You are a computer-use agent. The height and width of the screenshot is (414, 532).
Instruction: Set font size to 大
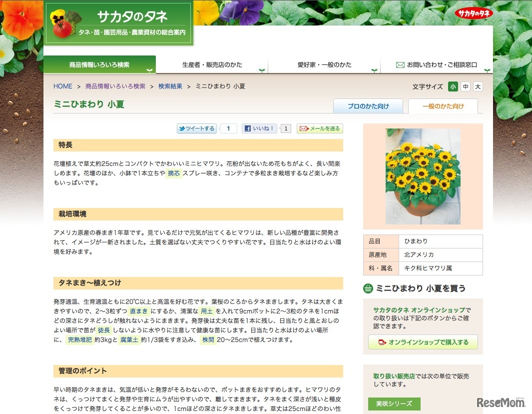[x=478, y=86]
